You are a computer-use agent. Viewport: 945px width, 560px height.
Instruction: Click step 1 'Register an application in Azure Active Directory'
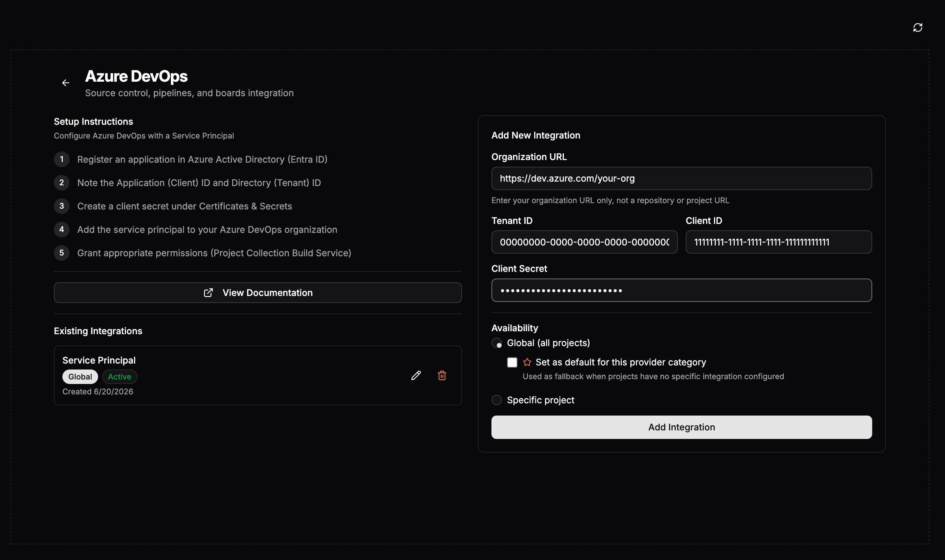tap(202, 160)
